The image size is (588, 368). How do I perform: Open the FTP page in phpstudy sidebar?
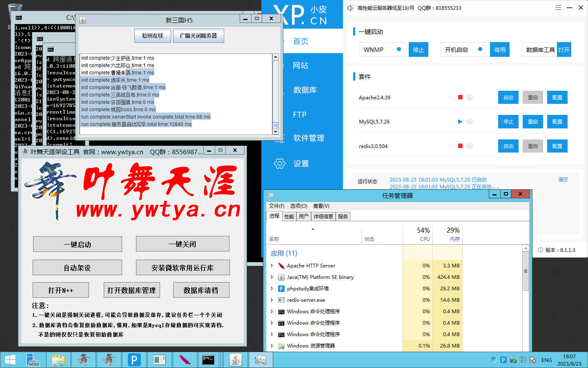[300, 114]
